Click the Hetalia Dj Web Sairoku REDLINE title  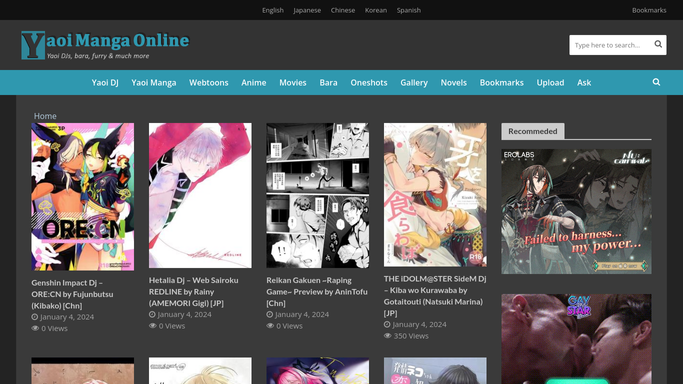pyautogui.click(x=193, y=291)
